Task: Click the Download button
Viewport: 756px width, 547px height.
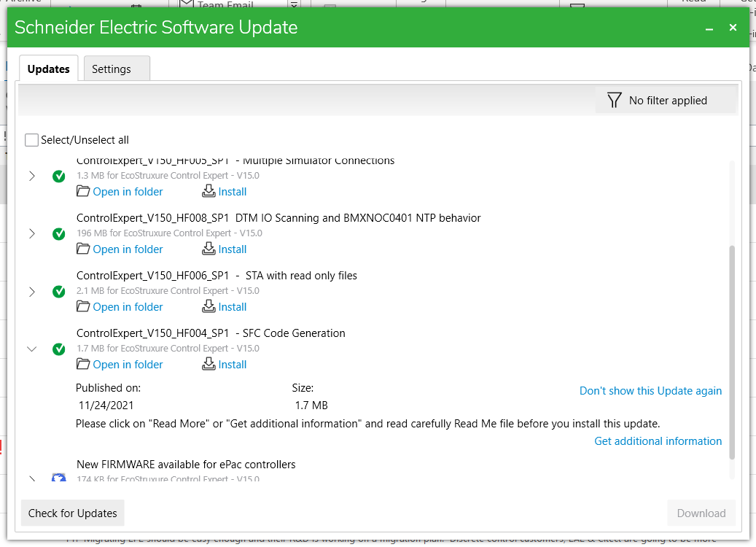Action: (701, 513)
